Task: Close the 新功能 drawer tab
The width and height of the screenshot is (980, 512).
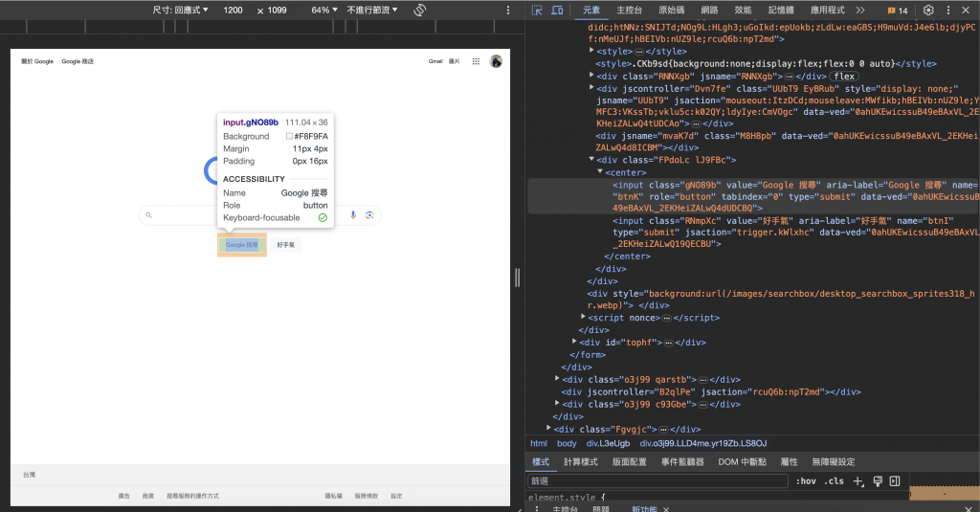Action: click(x=666, y=509)
